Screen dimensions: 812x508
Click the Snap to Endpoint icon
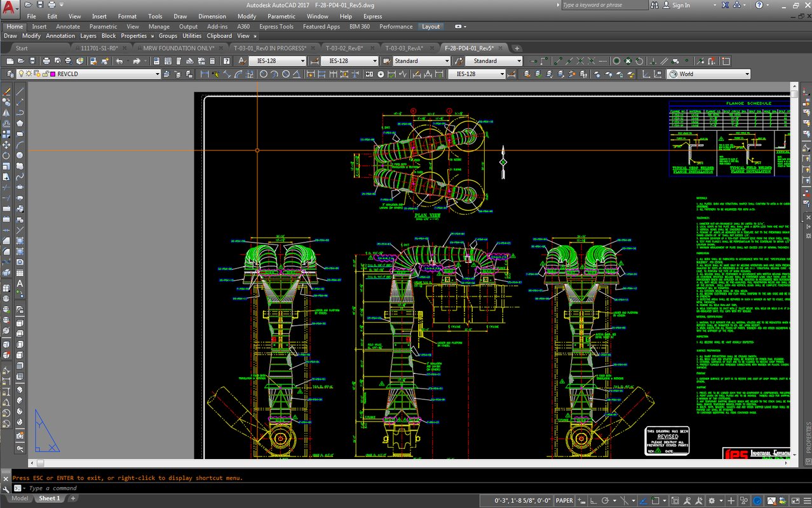559,61
